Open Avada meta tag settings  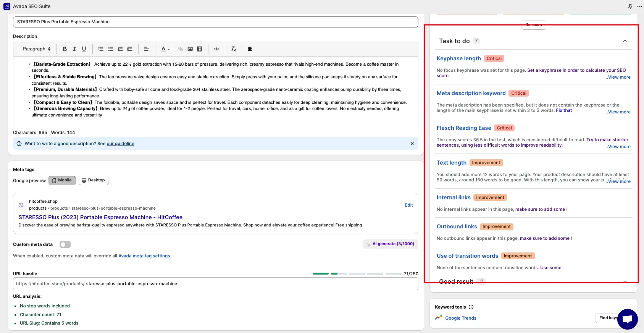[x=144, y=256]
